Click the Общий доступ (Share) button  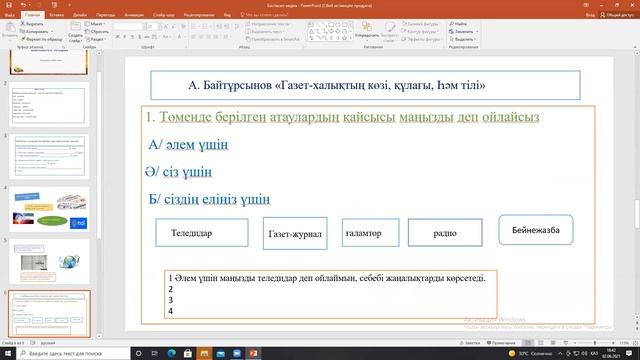pos(617,15)
